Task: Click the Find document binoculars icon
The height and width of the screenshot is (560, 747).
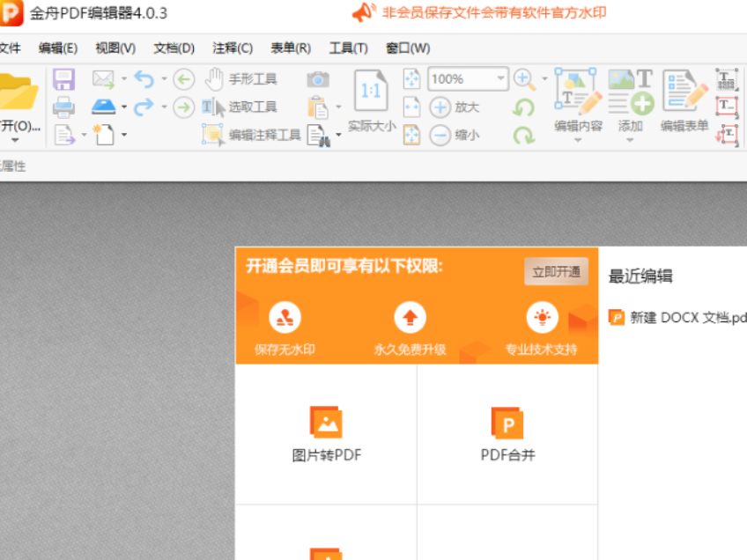Action: [x=319, y=136]
